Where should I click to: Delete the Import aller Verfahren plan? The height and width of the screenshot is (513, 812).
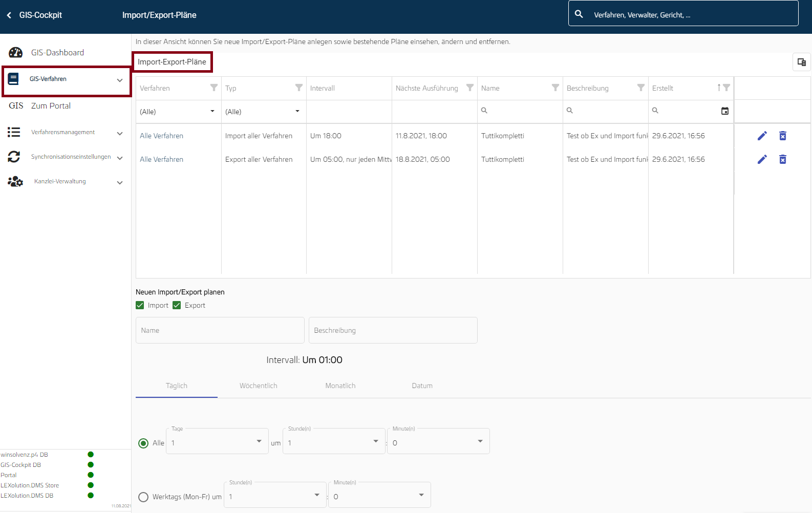tap(783, 136)
